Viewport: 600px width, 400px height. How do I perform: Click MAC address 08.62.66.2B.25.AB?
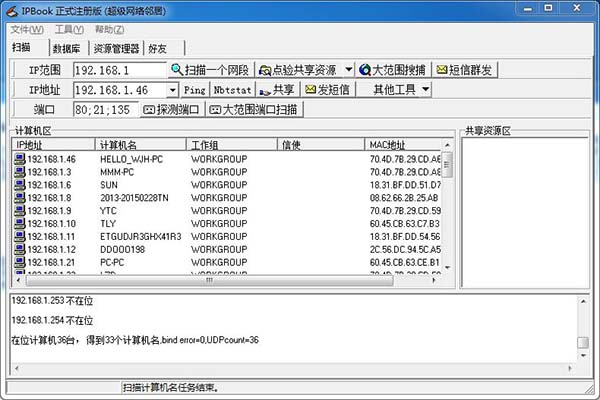coord(404,198)
